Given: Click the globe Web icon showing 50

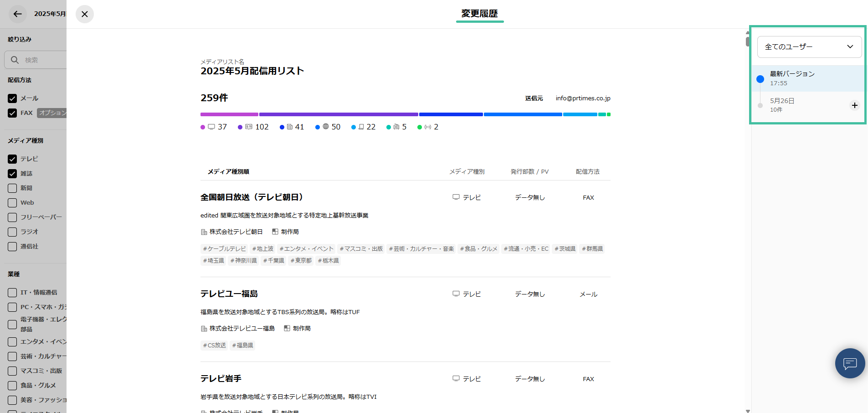Looking at the screenshot, I should pyautogui.click(x=326, y=127).
